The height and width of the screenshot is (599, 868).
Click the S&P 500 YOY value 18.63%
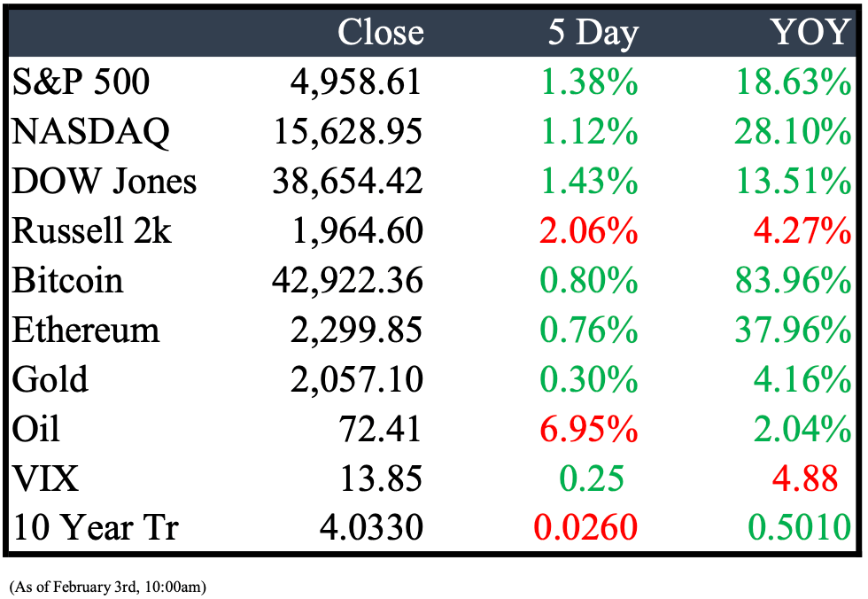[x=794, y=82]
